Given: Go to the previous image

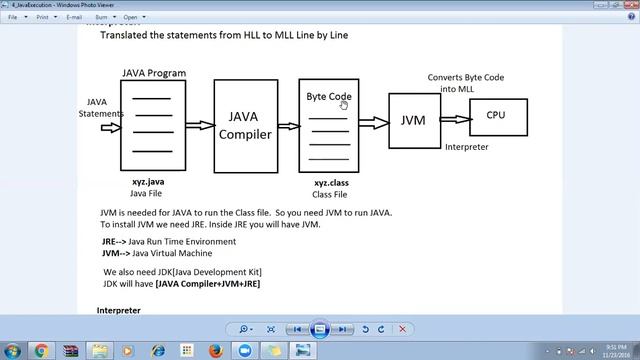Looking at the screenshot, I should tap(298, 329).
